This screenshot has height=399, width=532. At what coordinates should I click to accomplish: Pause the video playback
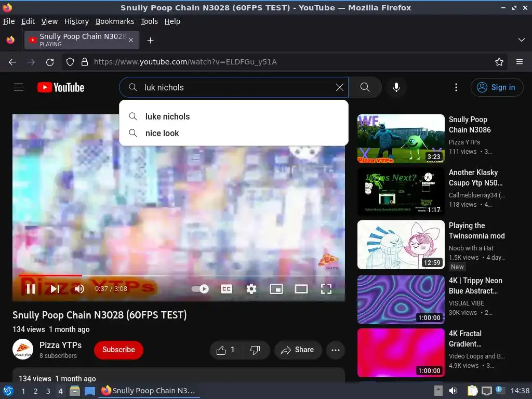click(31, 289)
